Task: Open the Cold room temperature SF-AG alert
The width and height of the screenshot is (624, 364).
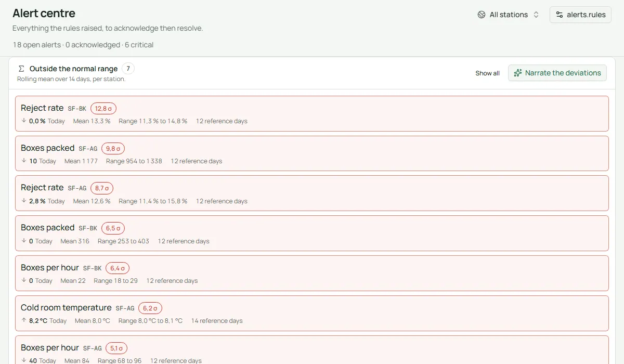Action: click(x=312, y=313)
